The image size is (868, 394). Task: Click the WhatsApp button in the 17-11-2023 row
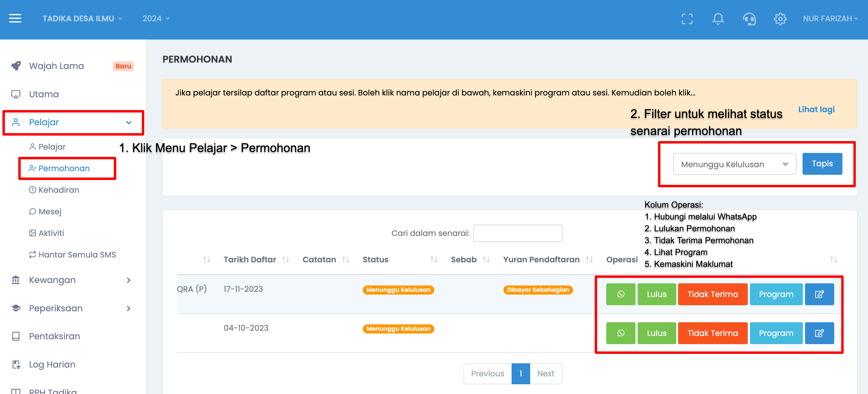[x=621, y=294]
